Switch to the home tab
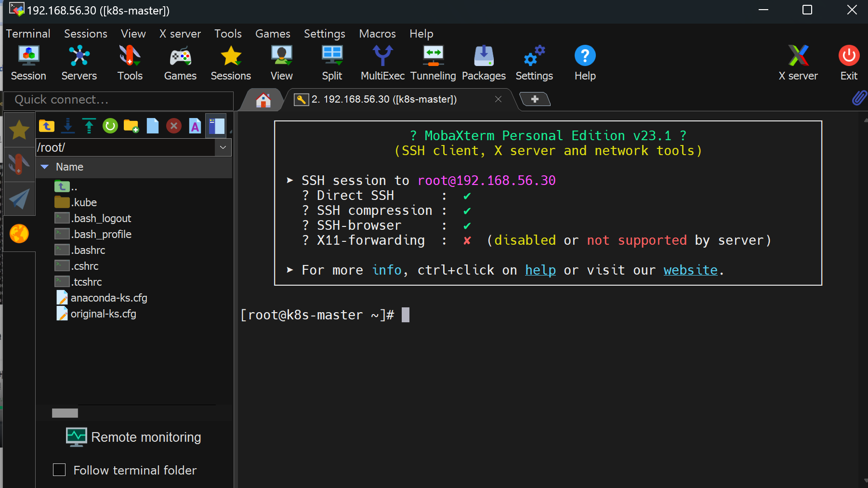The image size is (868, 488). [263, 100]
